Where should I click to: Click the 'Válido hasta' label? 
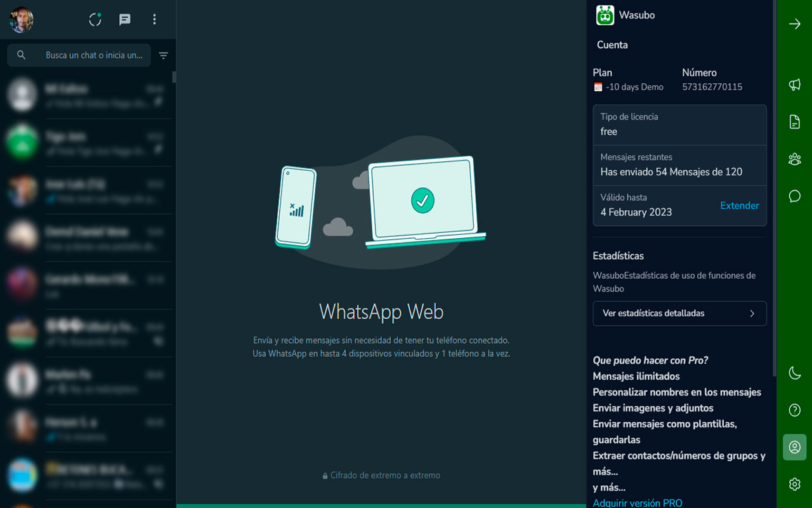click(x=624, y=197)
